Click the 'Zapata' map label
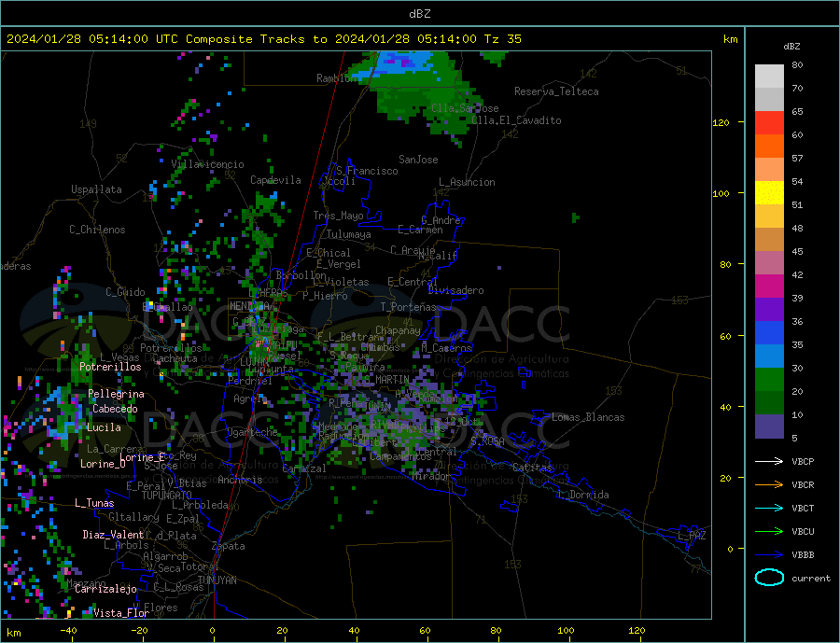 pos(229,546)
